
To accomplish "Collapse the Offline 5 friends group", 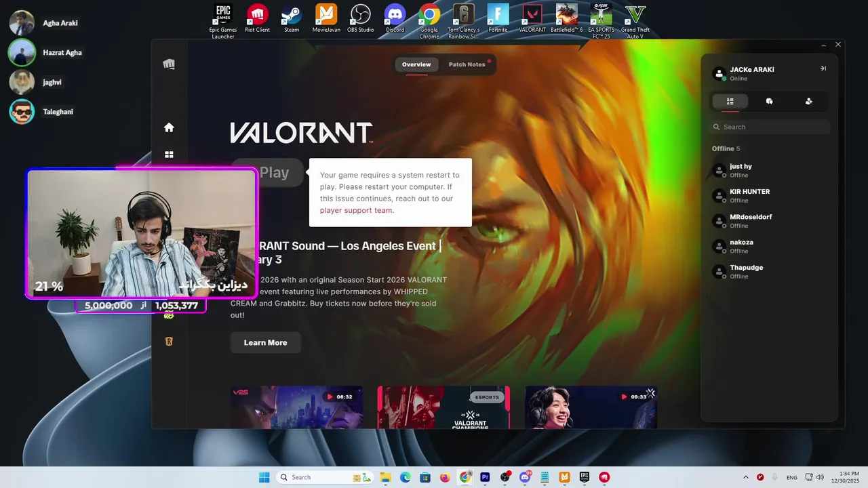I will [726, 148].
